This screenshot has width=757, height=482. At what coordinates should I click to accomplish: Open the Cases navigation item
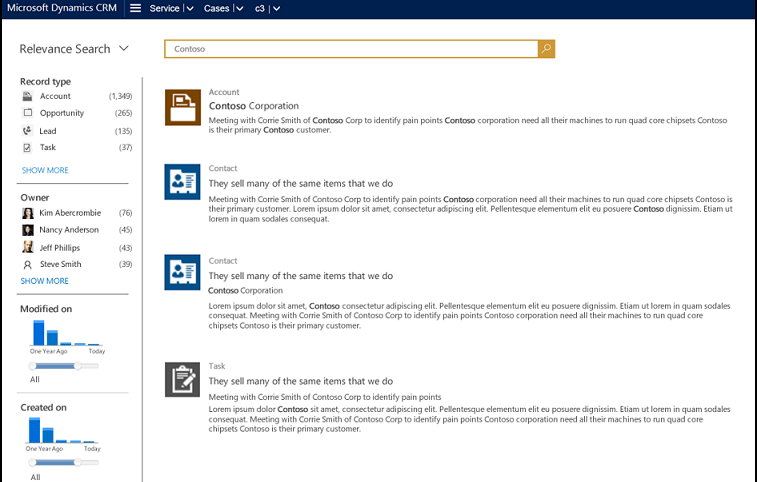click(x=216, y=8)
